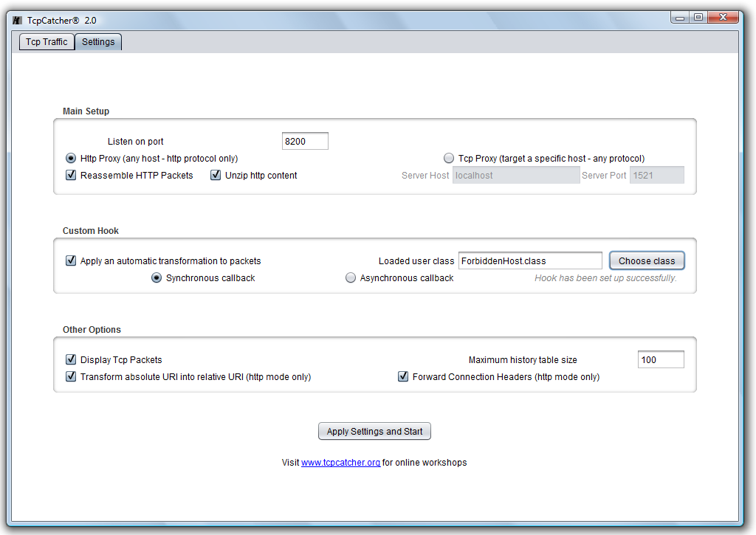756x535 pixels.
Task: Select the Http Proxy radio button
Action: pyautogui.click(x=71, y=158)
